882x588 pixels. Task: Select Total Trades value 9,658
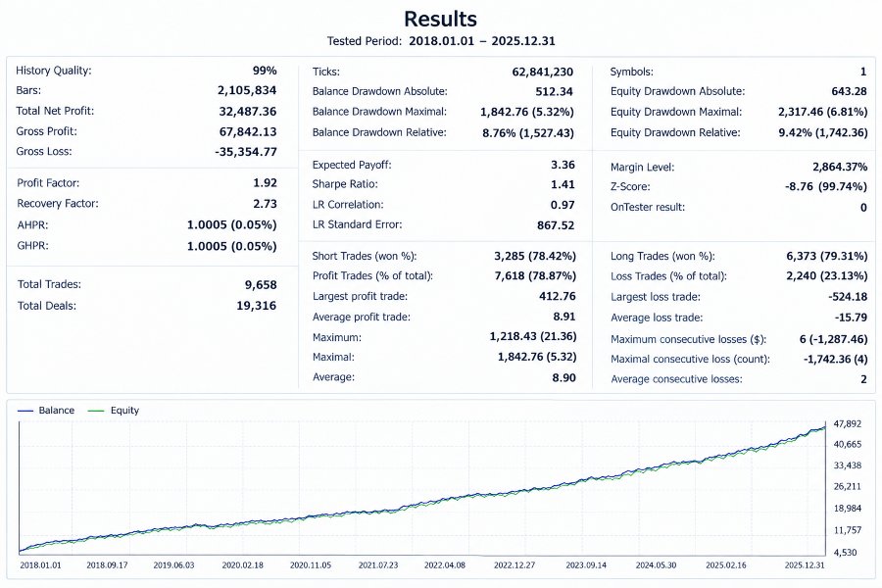(x=261, y=285)
